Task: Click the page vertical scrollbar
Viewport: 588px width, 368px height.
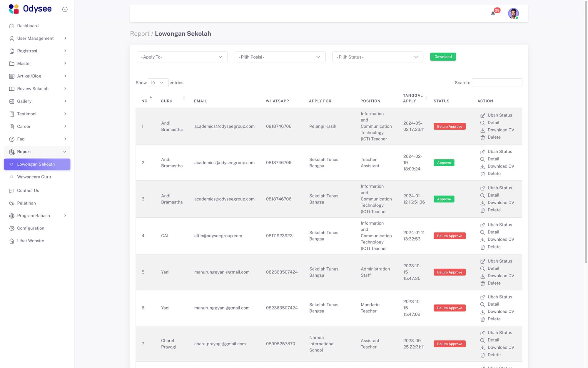Action: pos(586,132)
